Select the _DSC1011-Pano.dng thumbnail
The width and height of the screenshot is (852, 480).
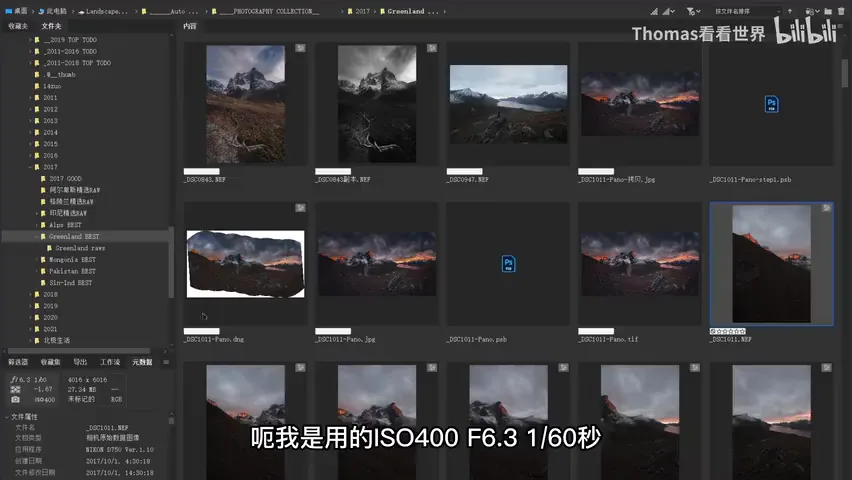[x=246, y=264]
